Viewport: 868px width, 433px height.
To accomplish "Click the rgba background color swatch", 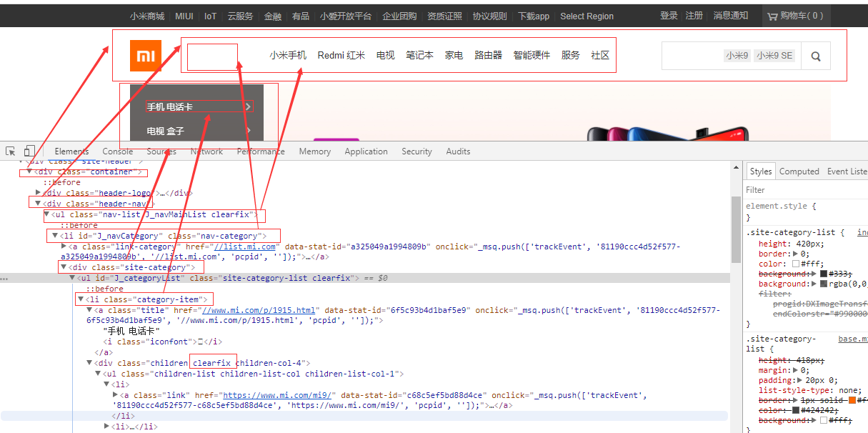I will pyautogui.click(x=824, y=284).
